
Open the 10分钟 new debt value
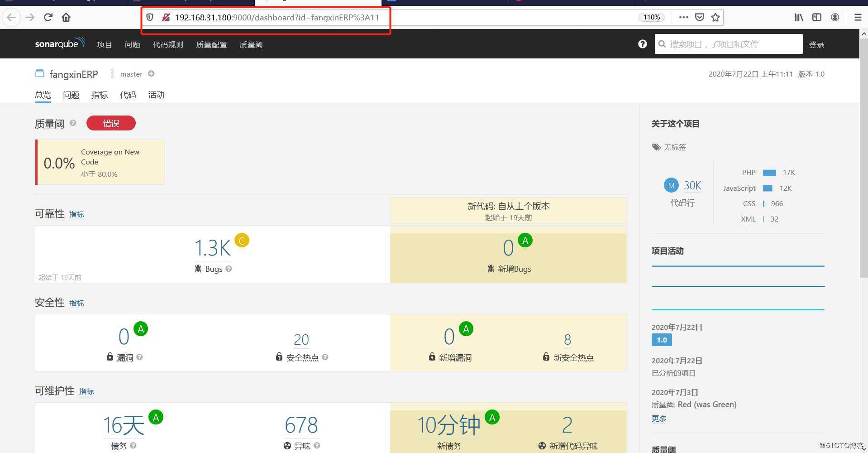(x=448, y=425)
